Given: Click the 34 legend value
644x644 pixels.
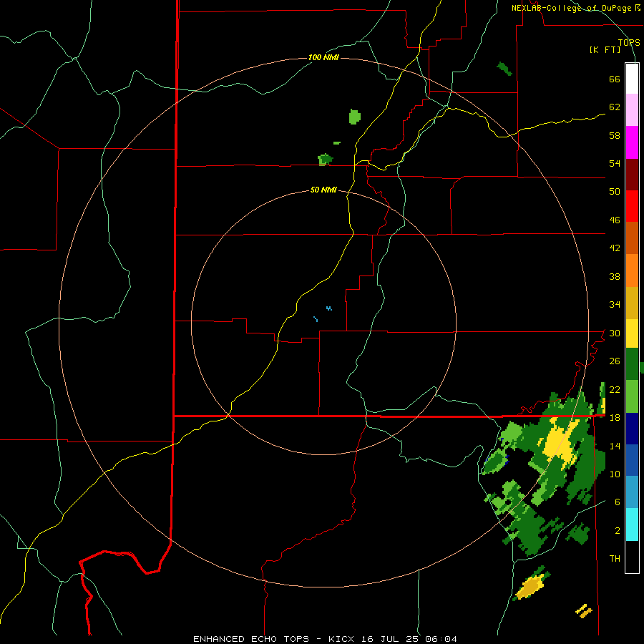Looking at the screenshot, I should coord(615,305).
